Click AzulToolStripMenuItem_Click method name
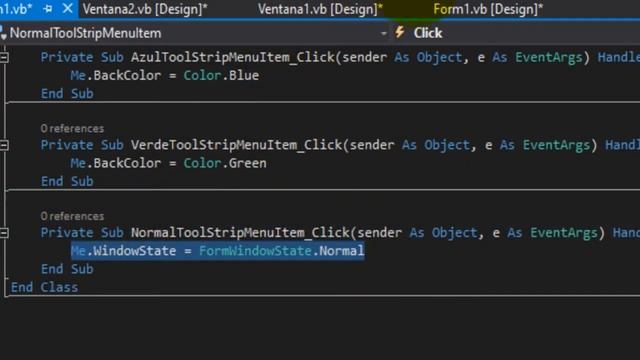This screenshot has height=360, width=640. [233, 58]
